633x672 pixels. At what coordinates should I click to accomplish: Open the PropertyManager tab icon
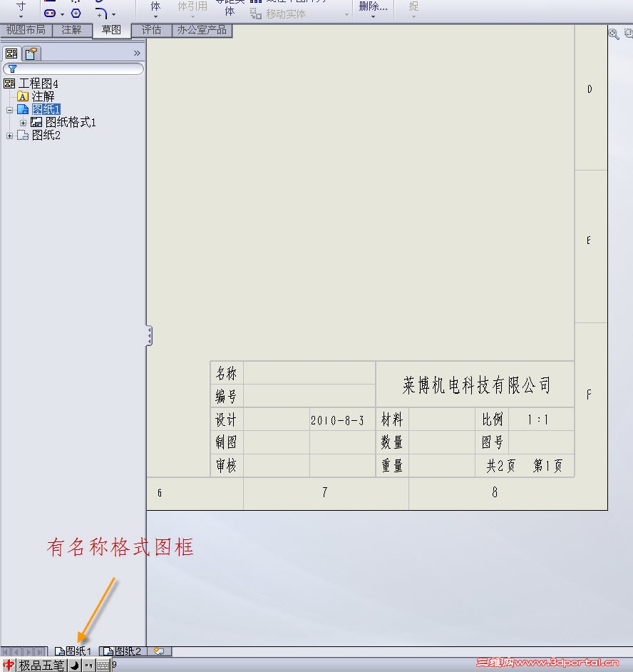(31, 54)
